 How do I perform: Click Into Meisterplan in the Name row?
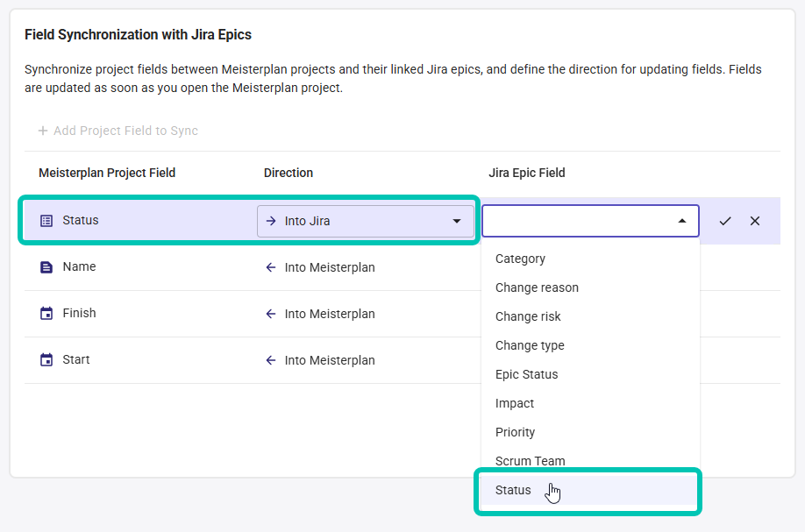(x=330, y=267)
